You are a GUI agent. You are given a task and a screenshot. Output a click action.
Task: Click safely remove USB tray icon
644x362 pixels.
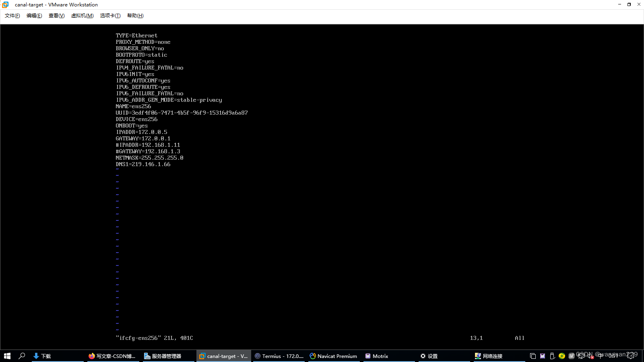point(552,356)
